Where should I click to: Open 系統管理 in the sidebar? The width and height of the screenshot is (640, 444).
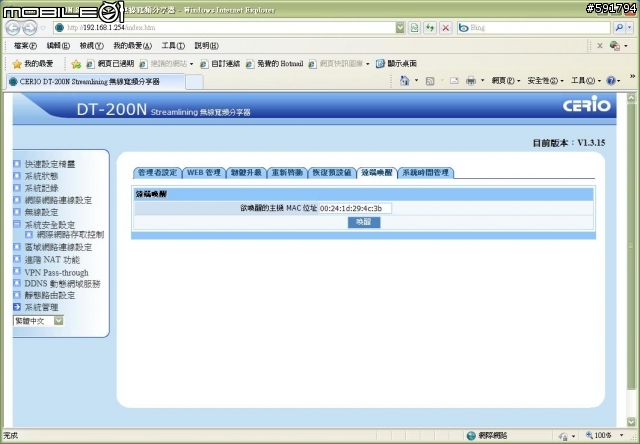coord(41,307)
